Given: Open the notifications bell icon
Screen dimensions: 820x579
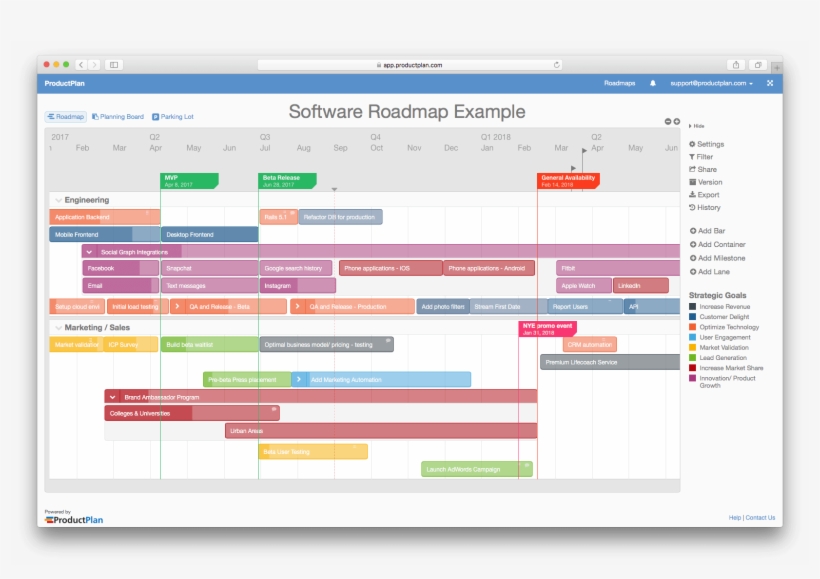Looking at the screenshot, I should coord(653,83).
